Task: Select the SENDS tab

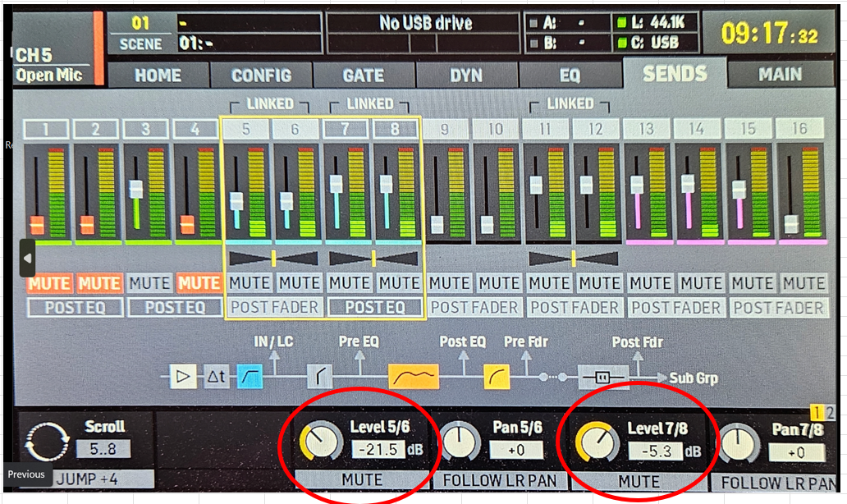Action: coord(675,73)
